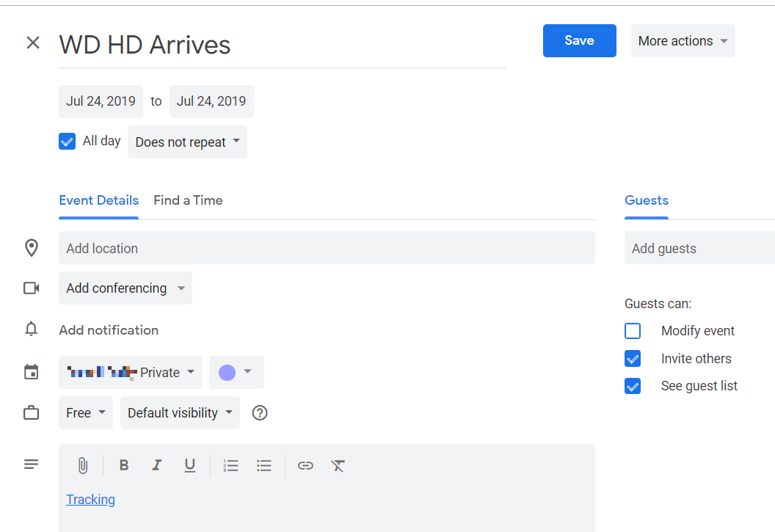Screen dimensions: 775x532
Task: Open the Default visibility dropdown
Action: [181, 413]
